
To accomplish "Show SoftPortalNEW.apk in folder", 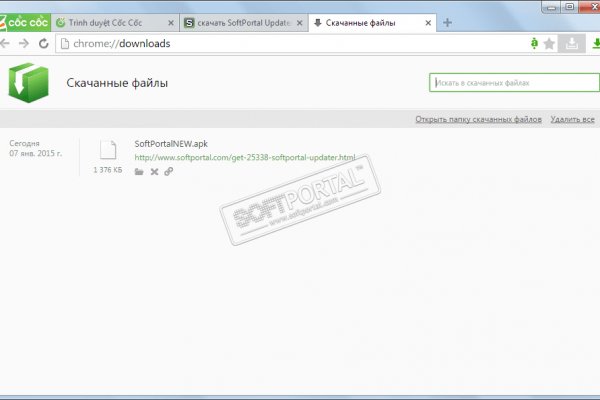I will coord(140,172).
